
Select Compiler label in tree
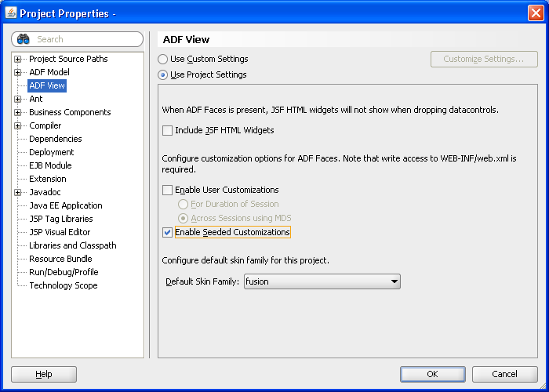click(x=45, y=125)
